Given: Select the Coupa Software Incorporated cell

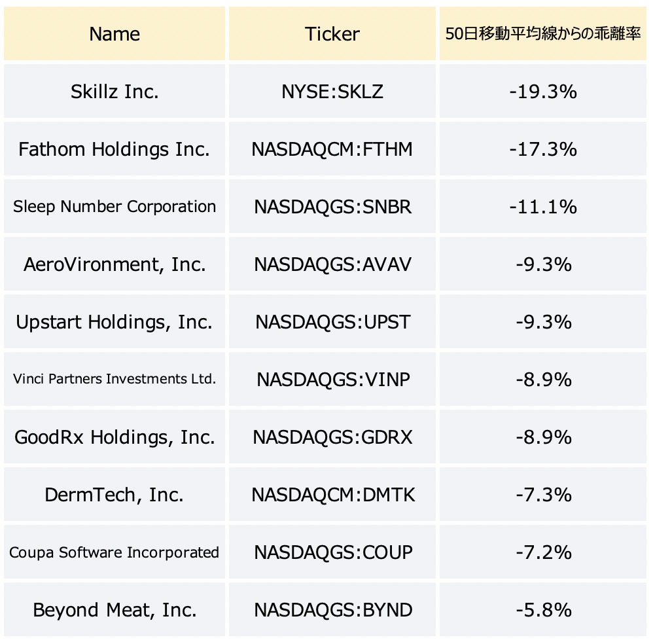Looking at the screenshot, I should pos(115,552).
